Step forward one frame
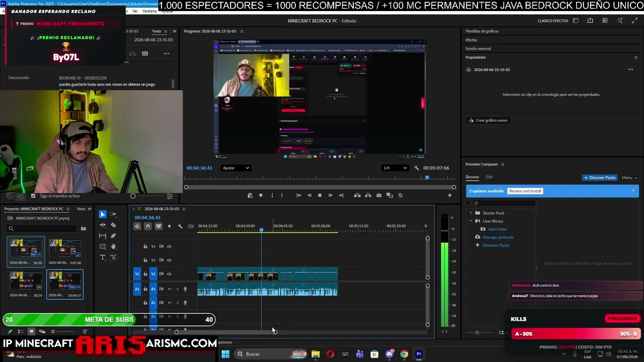 (330, 196)
